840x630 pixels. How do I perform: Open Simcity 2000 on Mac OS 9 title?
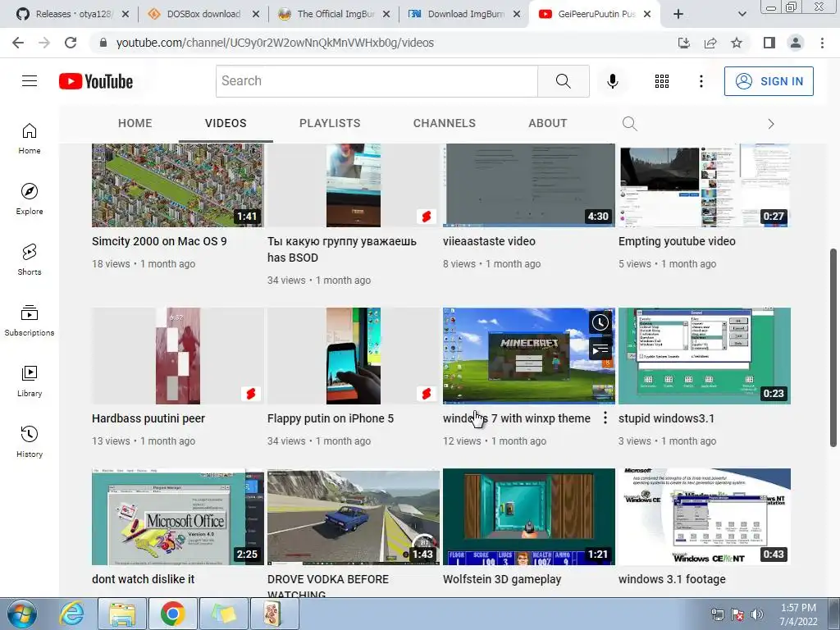(x=159, y=241)
